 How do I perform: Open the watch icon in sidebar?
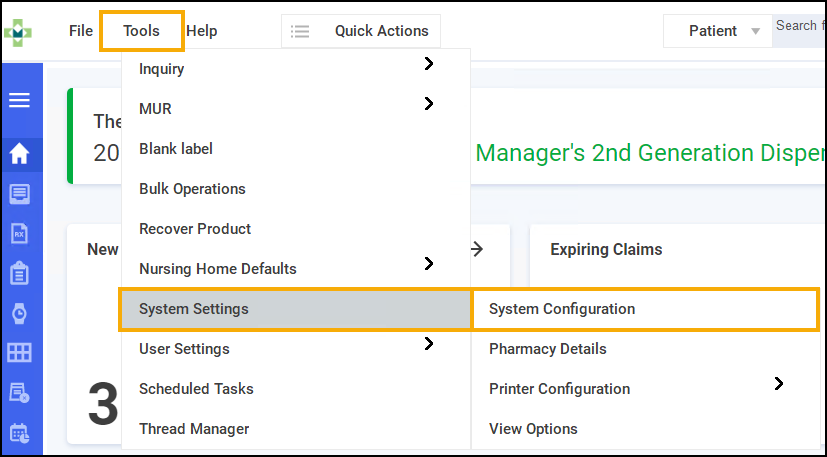click(19, 314)
